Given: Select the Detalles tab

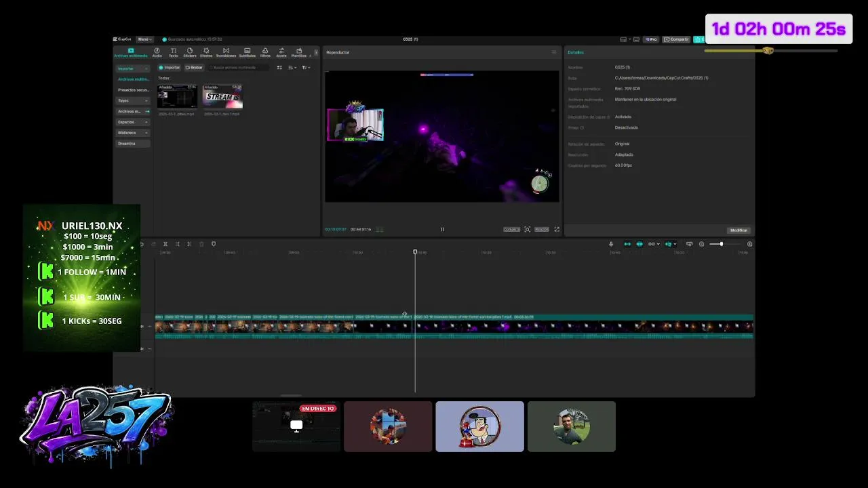Looking at the screenshot, I should click(x=576, y=52).
